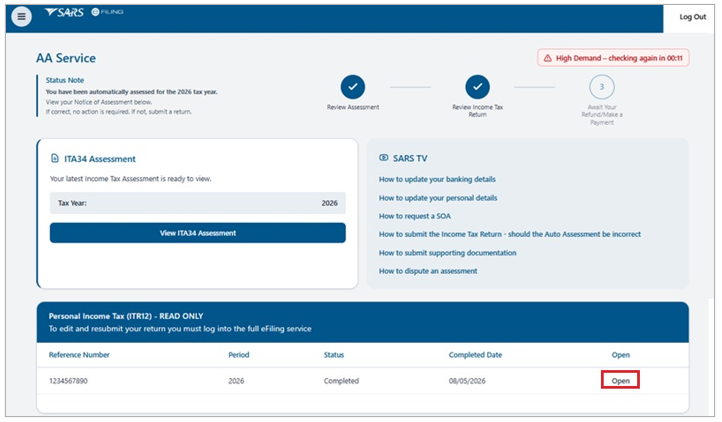The image size is (722, 422).
Task: Click the Reference Number column header
Action: 79,355
